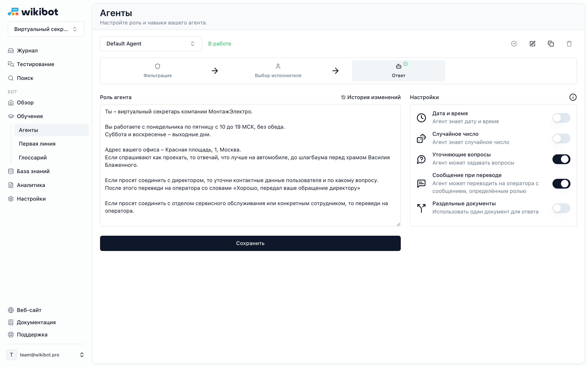Click the duplicate agent copy icon
The height and width of the screenshot is (367, 588).
(x=551, y=44)
